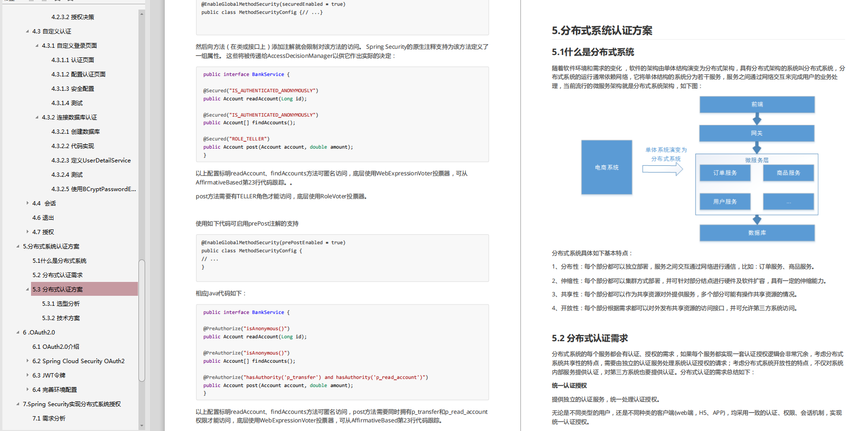Expand the 6.4 完善环境配置 bookmark
868x431 pixels.
coord(27,390)
